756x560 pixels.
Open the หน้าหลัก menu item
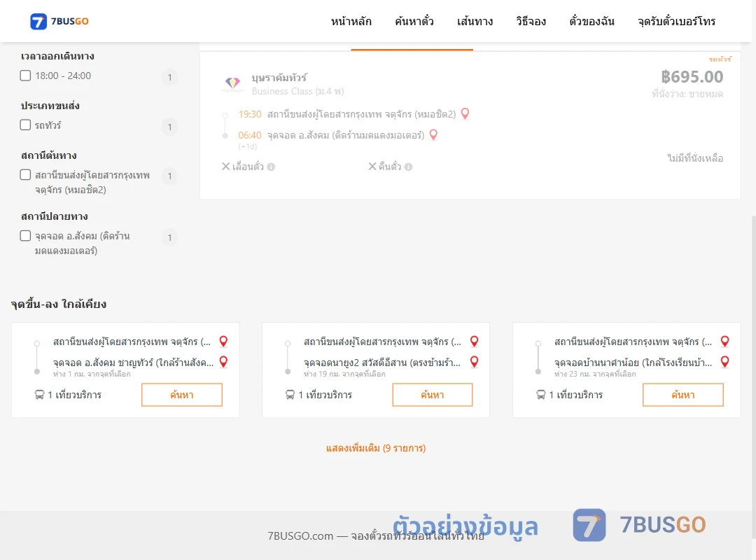[x=351, y=21]
